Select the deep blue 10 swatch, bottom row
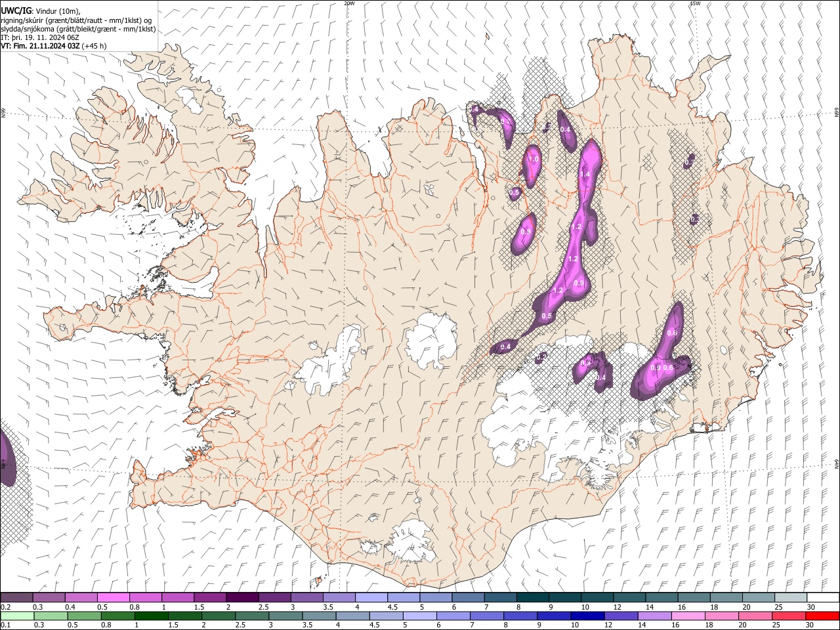Image resolution: width=840 pixels, height=630 pixels. point(587,616)
